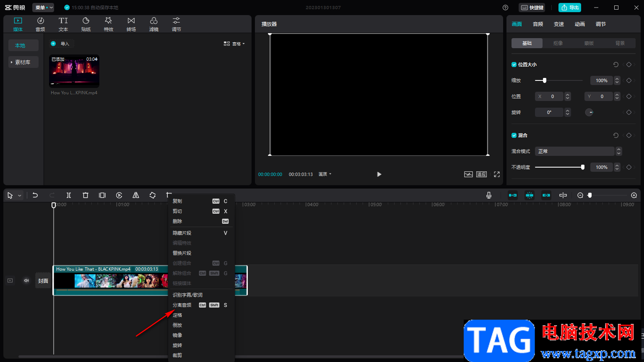Screen dimensions: 644x362
Task: Click the 导入 import button
Action: [x=62, y=44]
